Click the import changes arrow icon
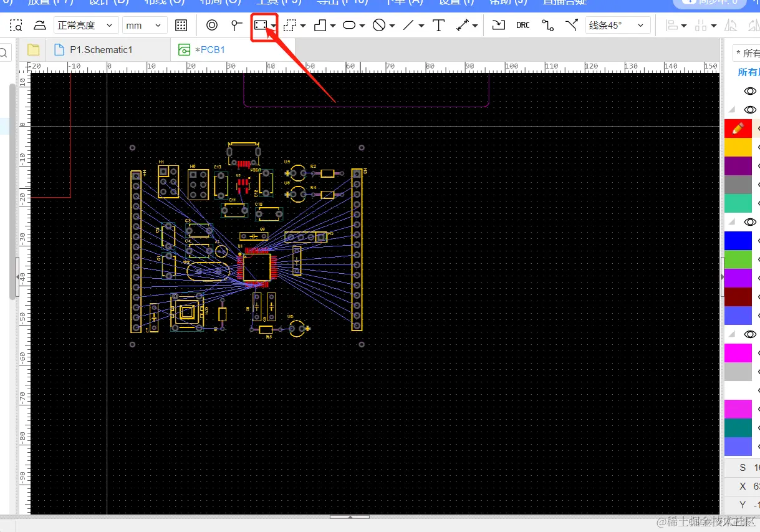The width and height of the screenshot is (760, 532). pos(498,26)
